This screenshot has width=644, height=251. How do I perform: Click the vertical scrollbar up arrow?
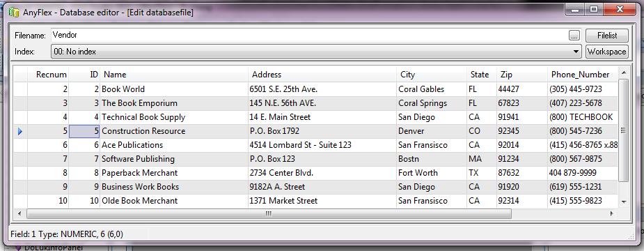(624, 73)
